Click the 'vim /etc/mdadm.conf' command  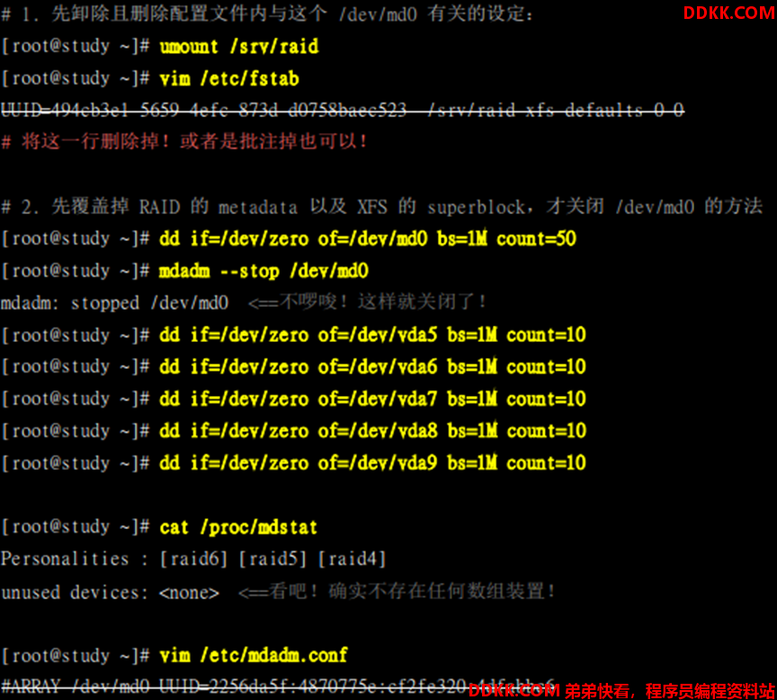(x=254, y=655)
